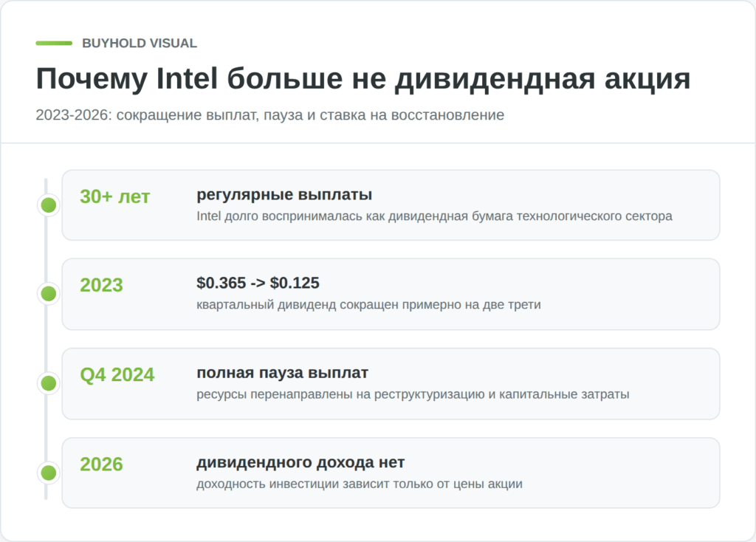Click the green timeline dot beside '30+ лет'

48,205
